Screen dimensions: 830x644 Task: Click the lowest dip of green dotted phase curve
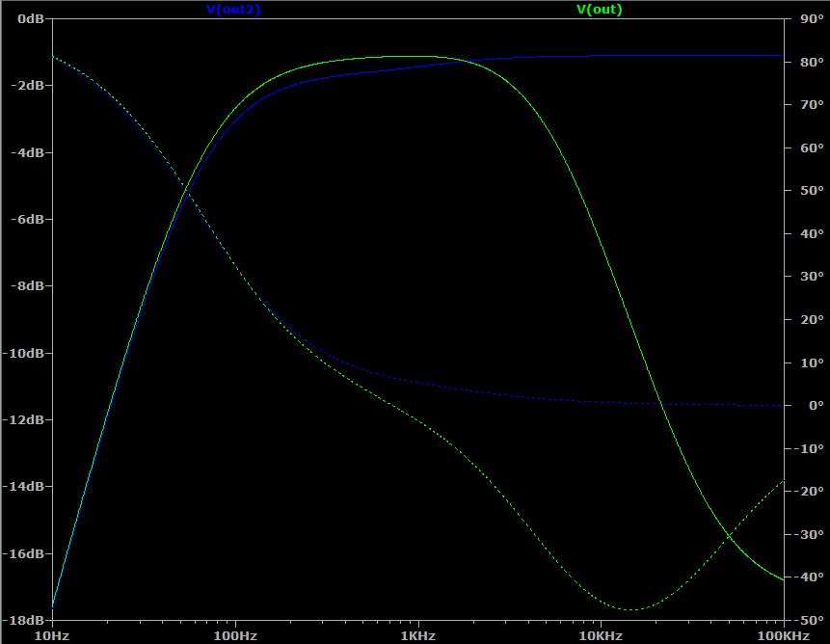[629, 609]
